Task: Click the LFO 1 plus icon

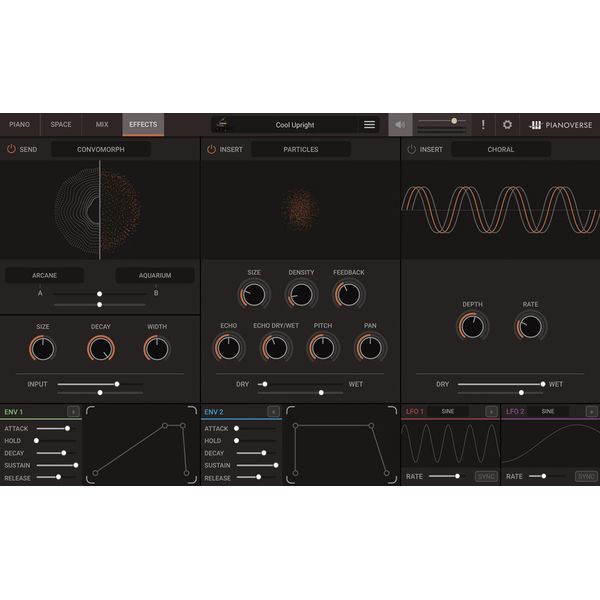Action: tap(491, 411)
